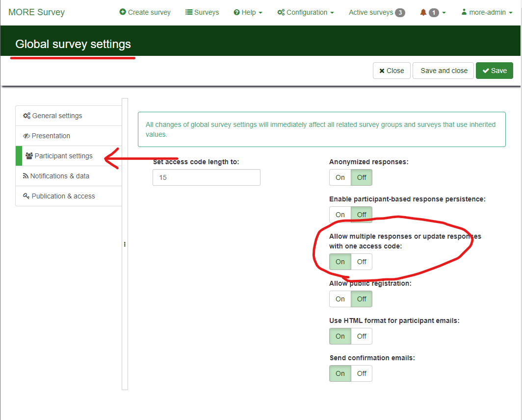Click the Close button X icon

coord(382,71)
